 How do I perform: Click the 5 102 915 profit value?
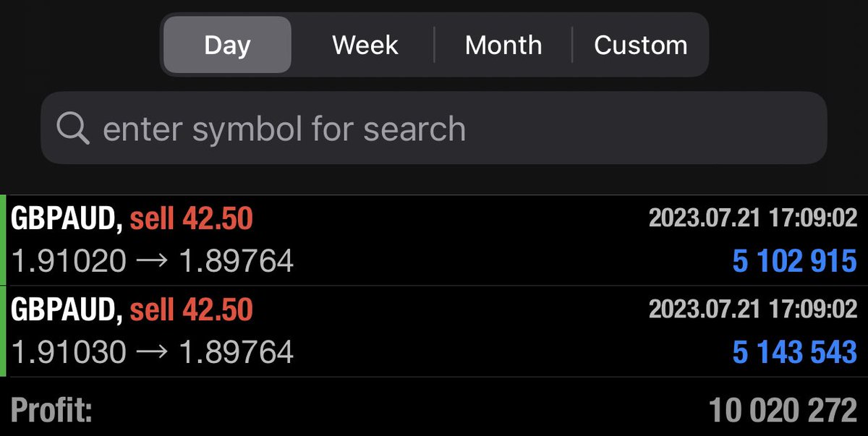tap(794, 261)
